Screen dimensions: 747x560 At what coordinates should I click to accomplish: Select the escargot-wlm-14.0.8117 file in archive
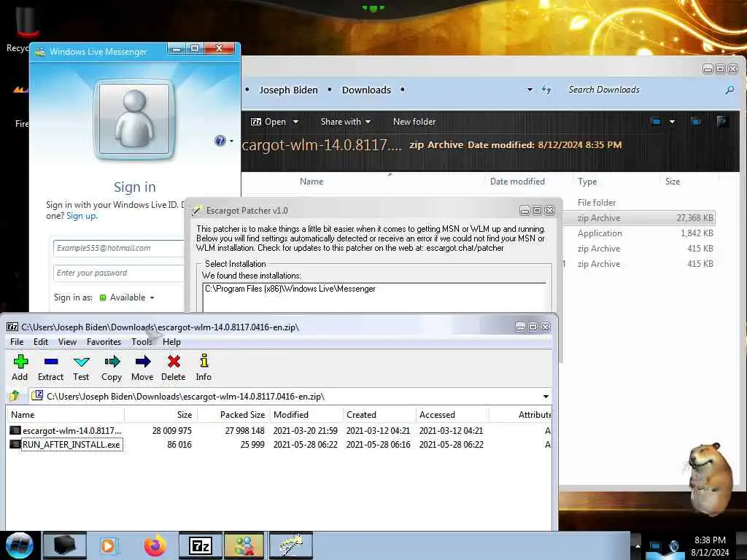[279, 430]
